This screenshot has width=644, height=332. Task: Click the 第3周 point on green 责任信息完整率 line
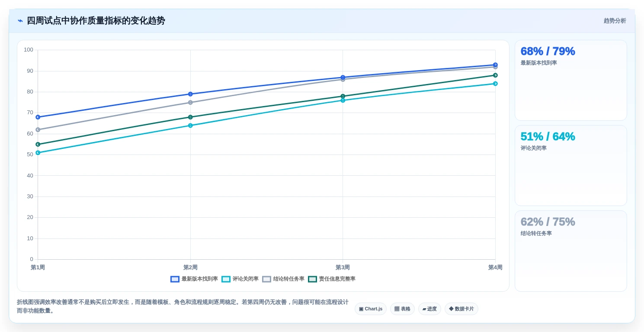(x=343, y=96)
